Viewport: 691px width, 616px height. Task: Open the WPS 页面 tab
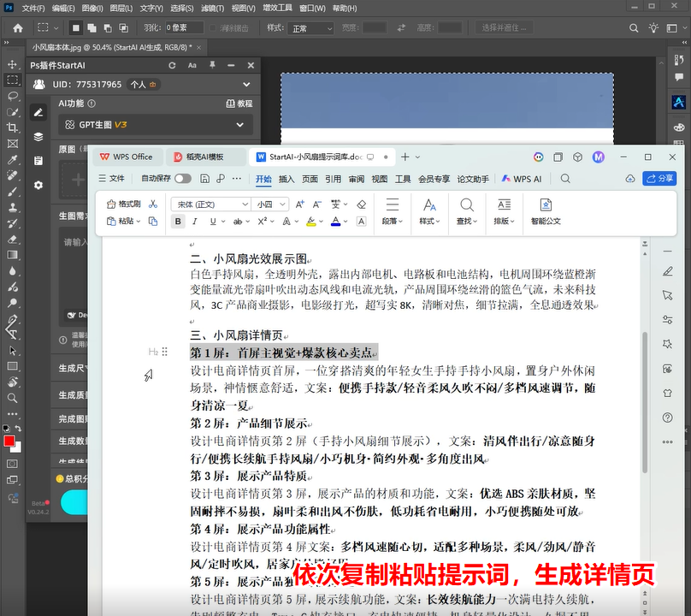[x=310, y=179]
